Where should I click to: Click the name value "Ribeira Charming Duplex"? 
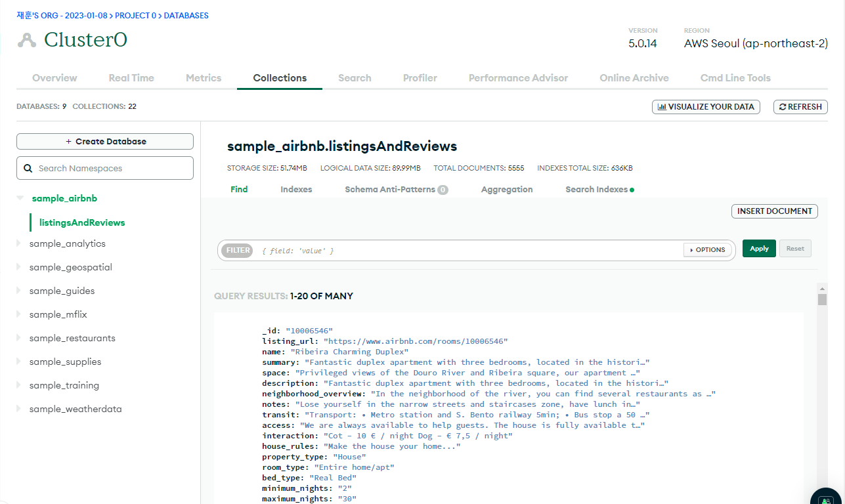point(349,352)
